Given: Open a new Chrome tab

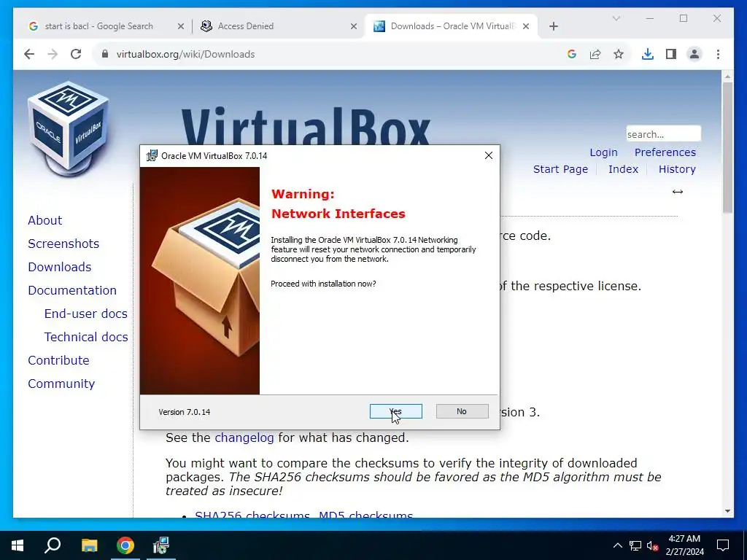Looking at the screenshot, I should coord(553,26).
